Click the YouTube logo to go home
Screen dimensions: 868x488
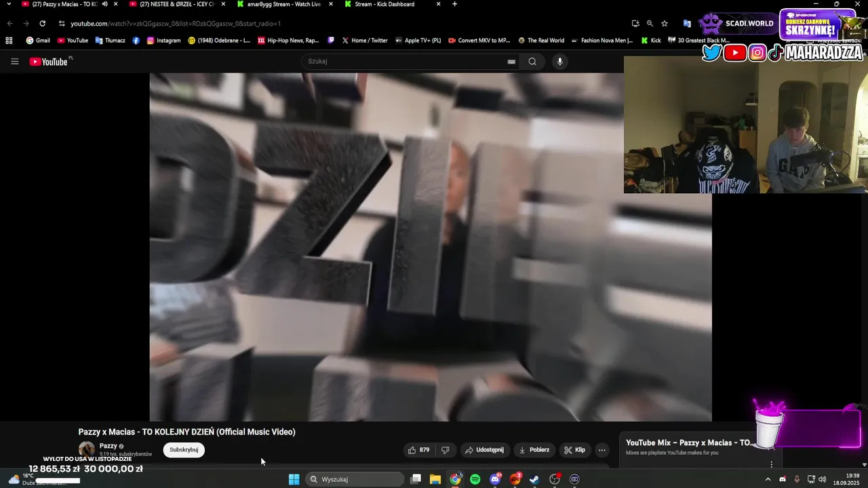point(48,62)
